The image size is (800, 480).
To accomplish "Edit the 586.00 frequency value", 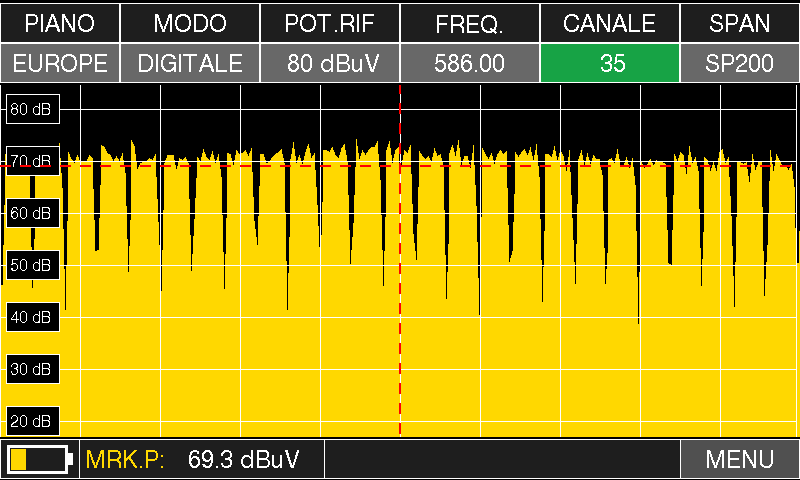I will pyautogui.click(x=469, y=63).
